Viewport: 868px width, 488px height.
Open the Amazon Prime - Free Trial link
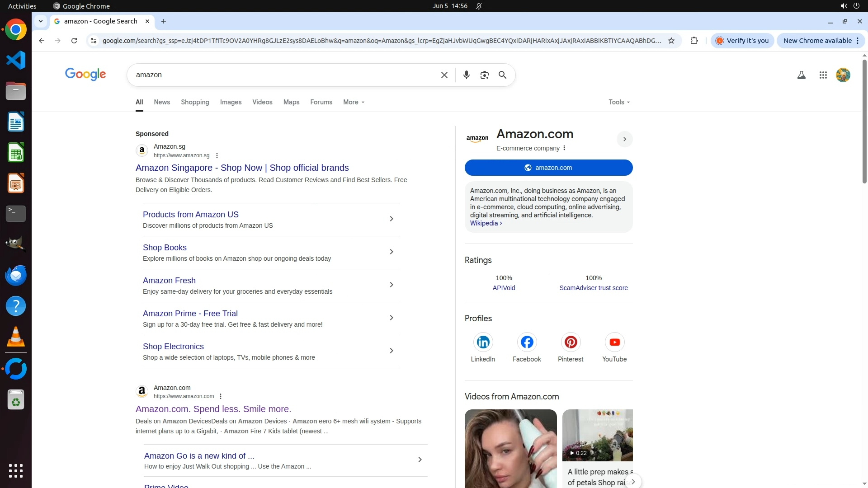click(190, 314)
